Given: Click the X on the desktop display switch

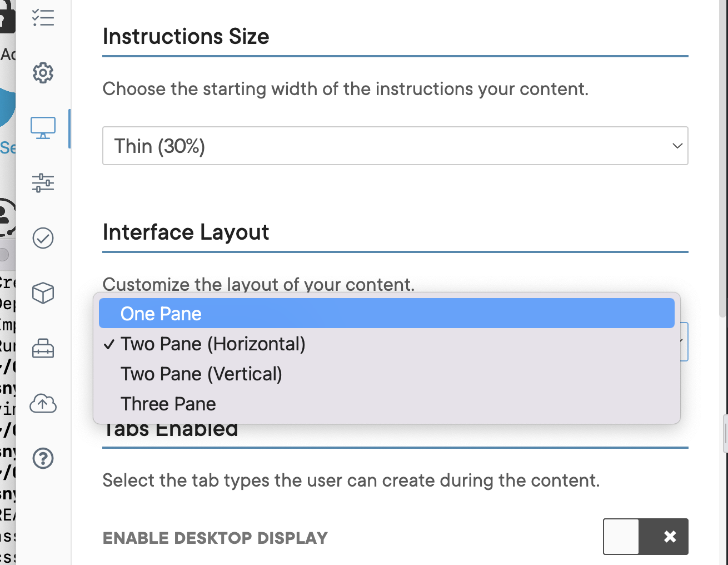Looking at the screenshot, I should coord(669,536).
